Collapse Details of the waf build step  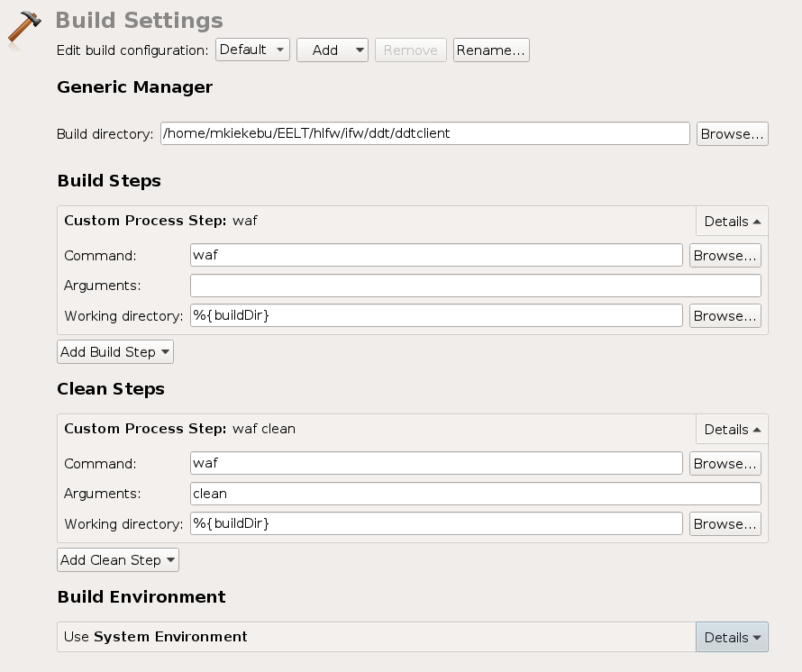(x=732, y=221)
